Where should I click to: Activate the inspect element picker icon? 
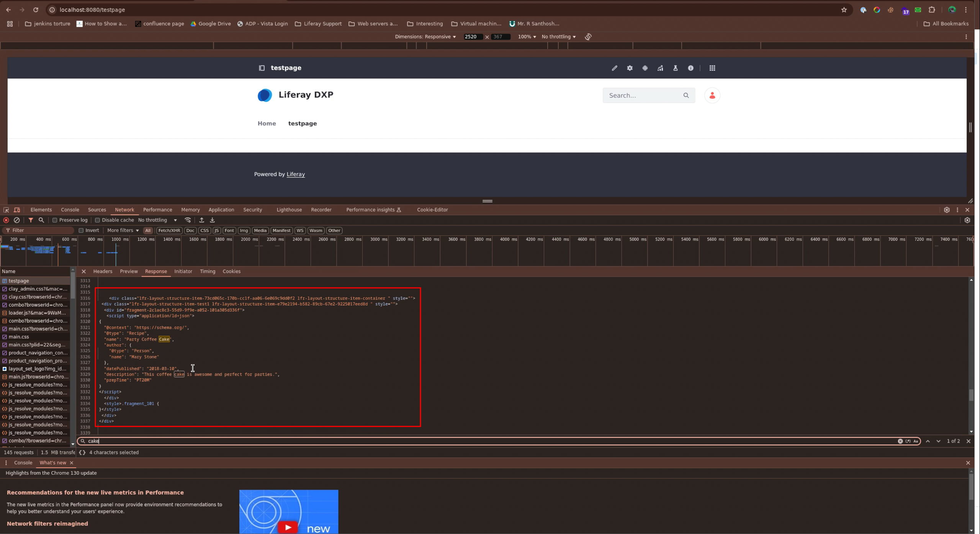[x=6, y=210]
